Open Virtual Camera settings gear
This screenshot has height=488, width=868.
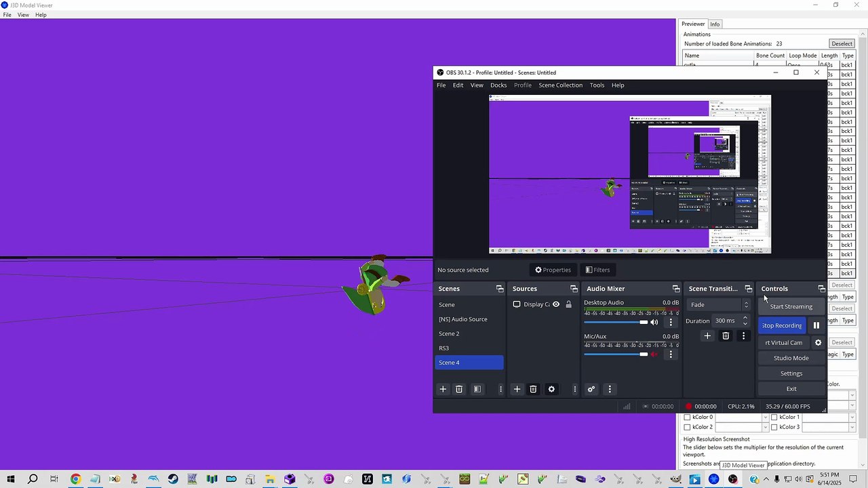[x=818, y=342]
